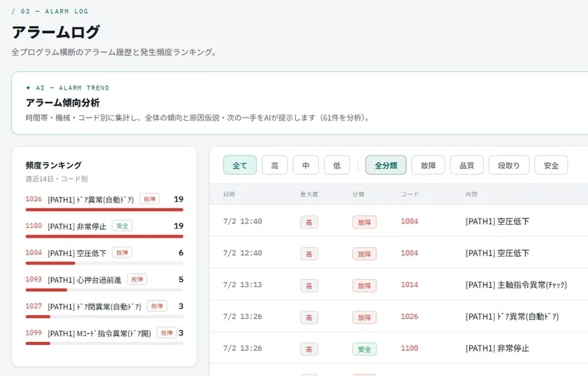588x376 pixels.
Task: Click the count 6 for code 1004
Action: [x=180, y=252]
